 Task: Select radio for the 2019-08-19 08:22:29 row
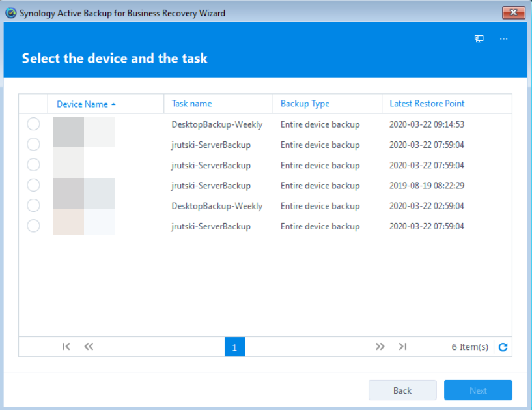(33, 185)
